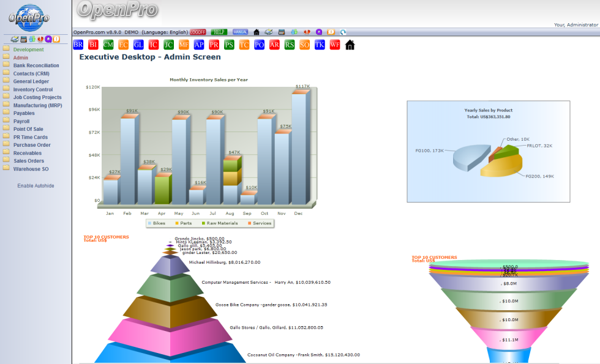
Task: Select the AP Accounts Payable module icon
Action: pyautogui.click(x=198, y=44)
